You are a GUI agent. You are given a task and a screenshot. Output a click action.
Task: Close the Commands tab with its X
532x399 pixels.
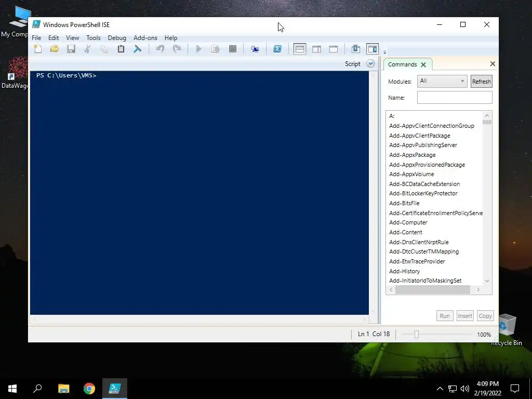423,64
